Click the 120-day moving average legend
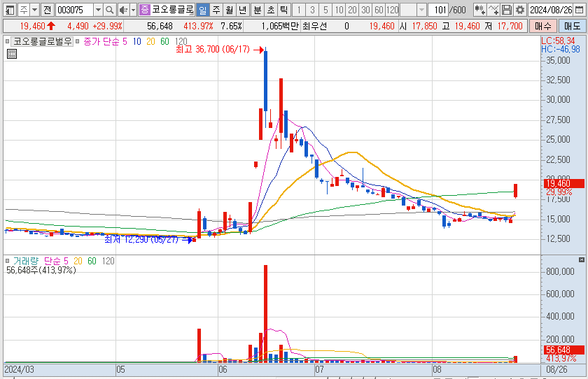 [x=181, y=41]
